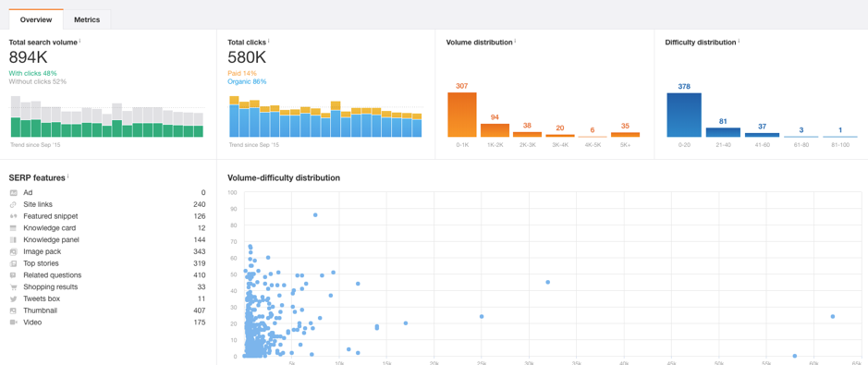868x365 pixels.
Task: Click the 0-1K volume bar labeled 307
Action: [x=461, y=115]
